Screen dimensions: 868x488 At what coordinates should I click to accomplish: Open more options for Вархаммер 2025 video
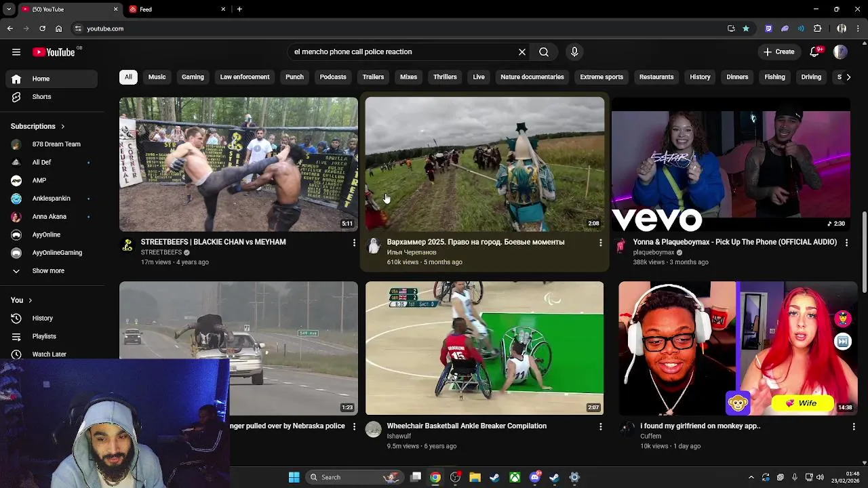tap(600, 243)
